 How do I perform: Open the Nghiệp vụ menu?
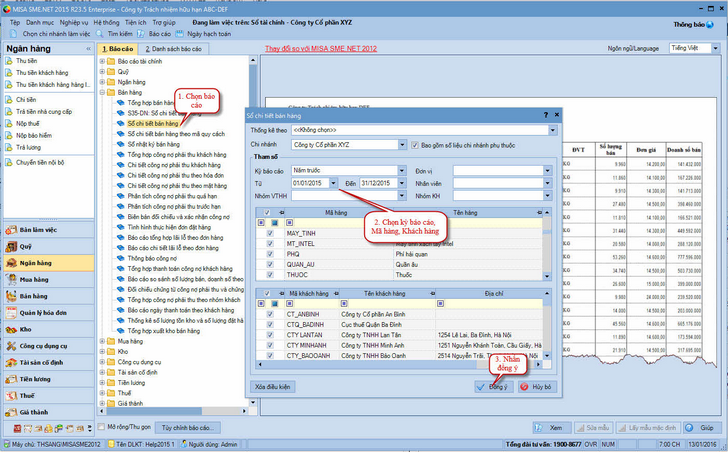click(x=74, y=22)
